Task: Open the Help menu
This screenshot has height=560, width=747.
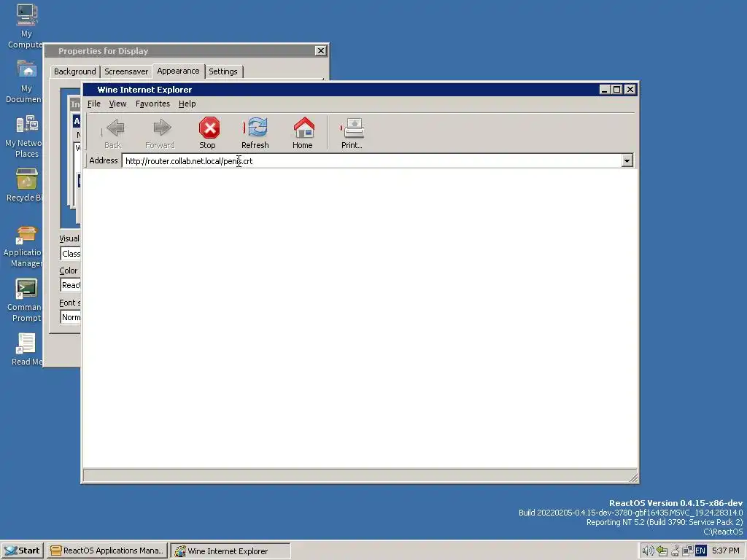Action: point(187,104)
